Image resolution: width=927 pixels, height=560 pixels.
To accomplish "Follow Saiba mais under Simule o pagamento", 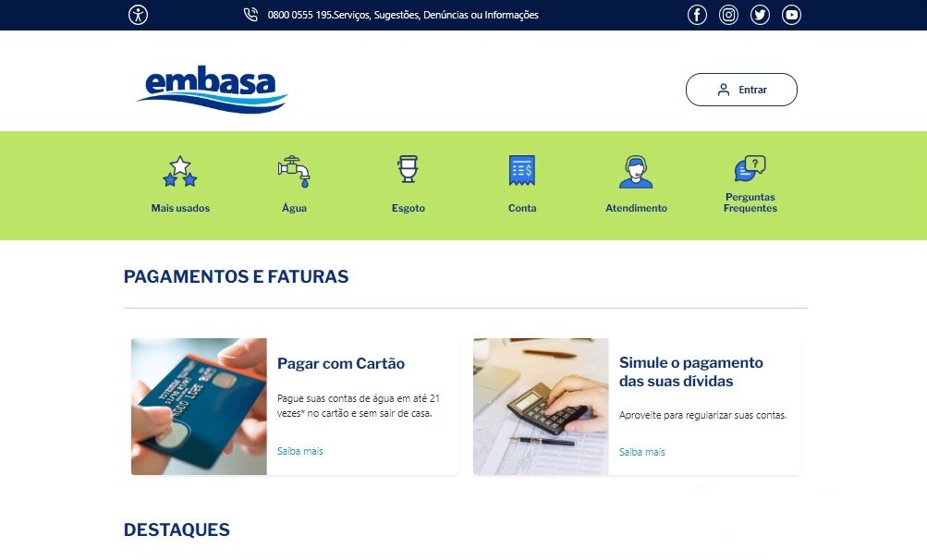I will click(x=642, y=453).
